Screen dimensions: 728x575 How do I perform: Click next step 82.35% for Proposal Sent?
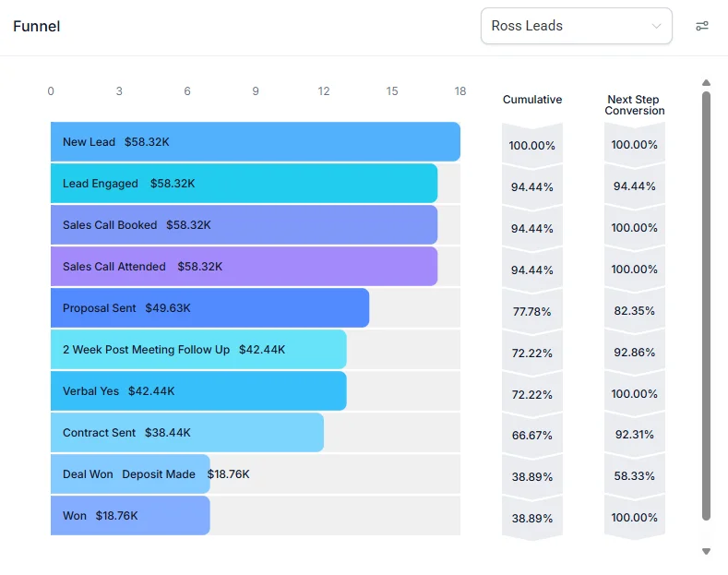click(634, 310)
